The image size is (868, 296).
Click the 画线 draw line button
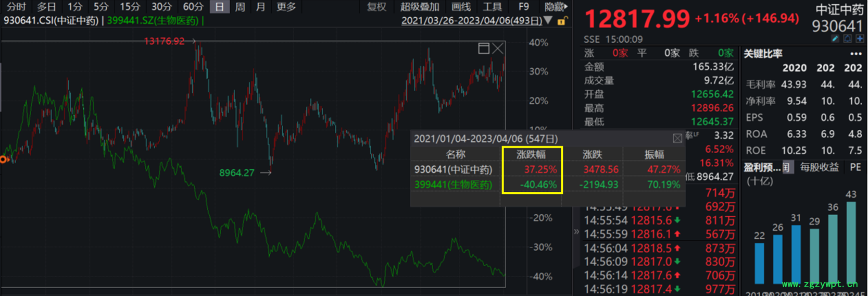point(461,7)
